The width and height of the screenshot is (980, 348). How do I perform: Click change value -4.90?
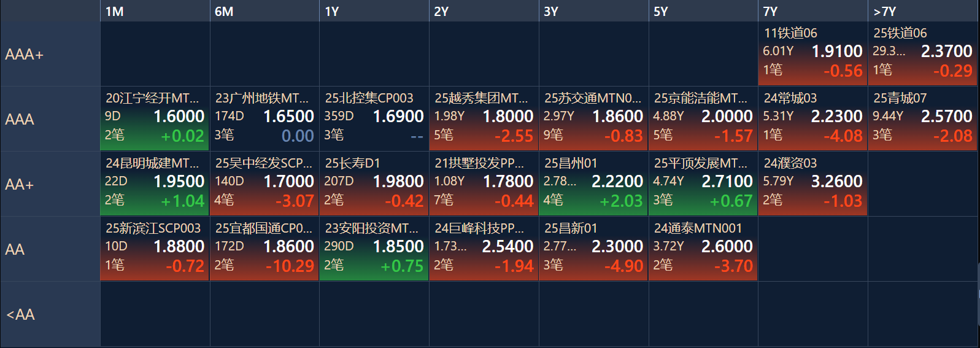point(623,266)
